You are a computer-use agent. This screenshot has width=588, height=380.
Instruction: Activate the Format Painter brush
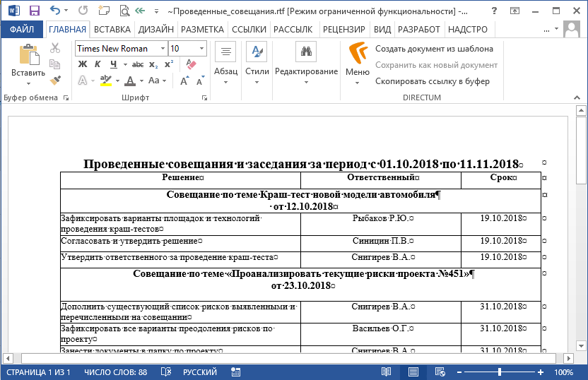pyautogui.click(x=55, y=81)
